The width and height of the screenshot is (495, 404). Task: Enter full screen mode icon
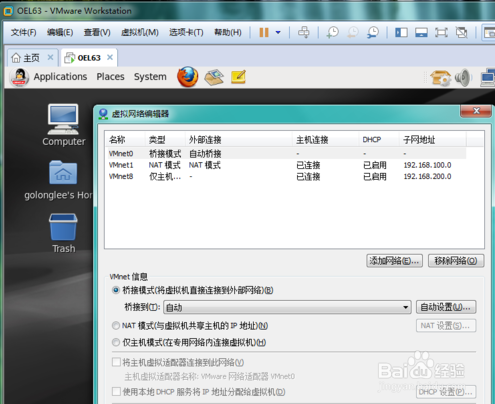(x=441, y=32)
